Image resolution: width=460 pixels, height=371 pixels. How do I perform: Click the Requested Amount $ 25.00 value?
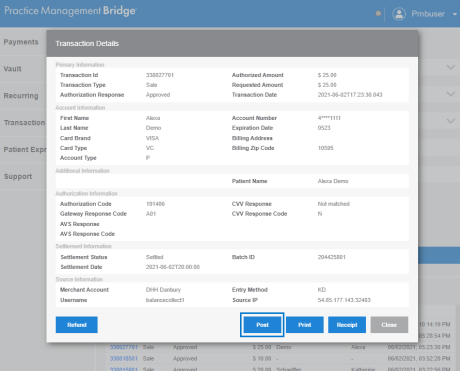tap(327, 85)
